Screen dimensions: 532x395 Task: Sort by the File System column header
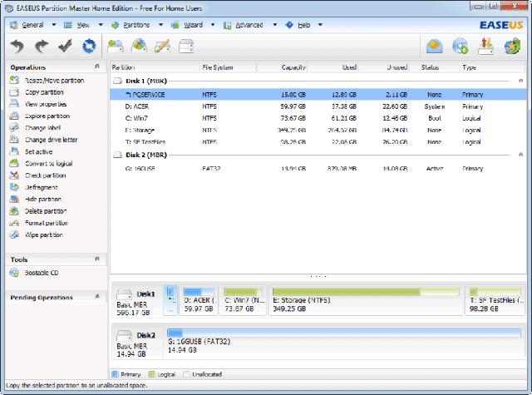tap(228, 67)
